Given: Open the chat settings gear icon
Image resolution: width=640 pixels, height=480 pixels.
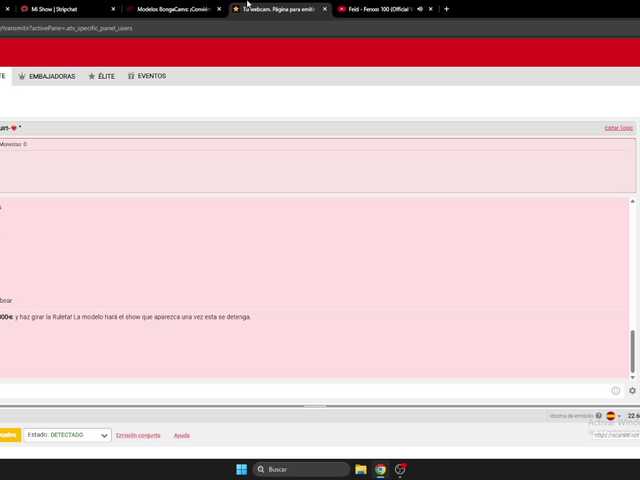Looking at the screenshot, I should tap(632, 391).
